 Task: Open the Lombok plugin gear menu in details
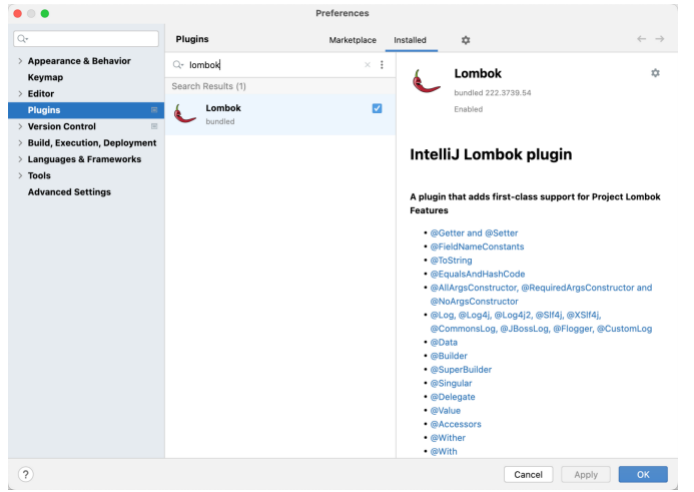pyautogui.click(x=655, y=73)
